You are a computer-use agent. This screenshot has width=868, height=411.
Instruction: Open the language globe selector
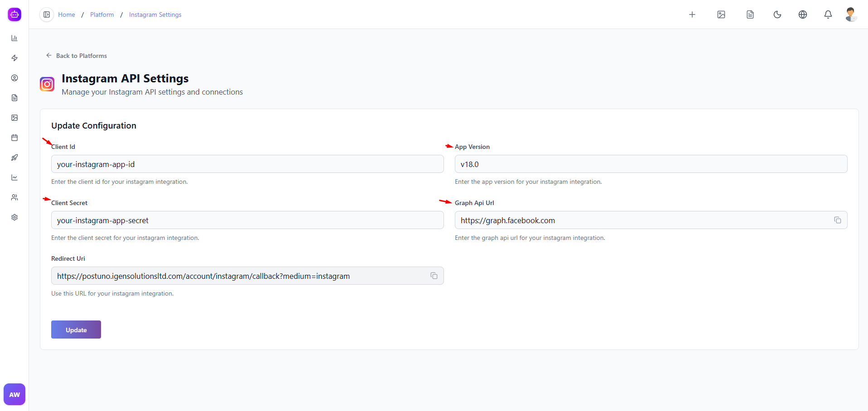pyautogui.click(x=802, y=14)
